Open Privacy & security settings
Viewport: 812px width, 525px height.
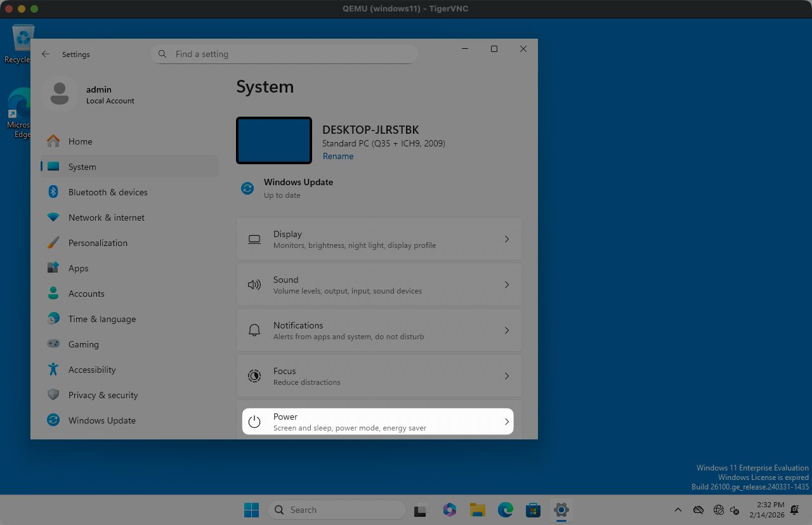(x=103, y=395)
